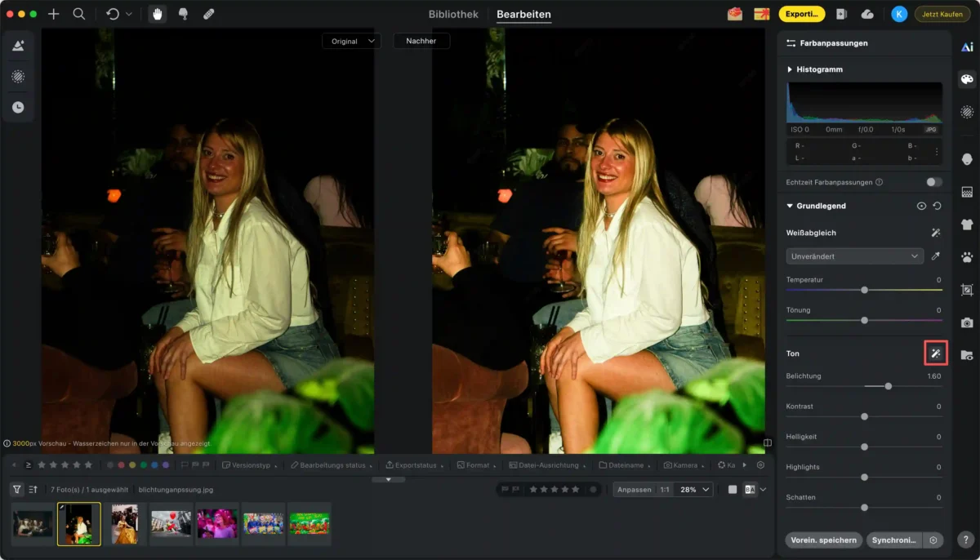Image resolution: width=980 pixels, height=560 pixels.
Task: Toggle the thumbnail filter funnel
Action: click(17, 489)
